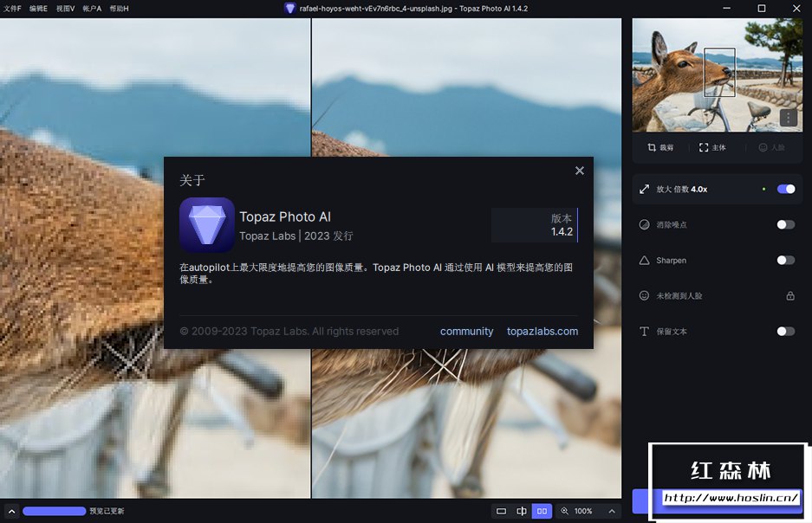
Task: Expand the zoom level chevron
Action: [x=612, y=511]
